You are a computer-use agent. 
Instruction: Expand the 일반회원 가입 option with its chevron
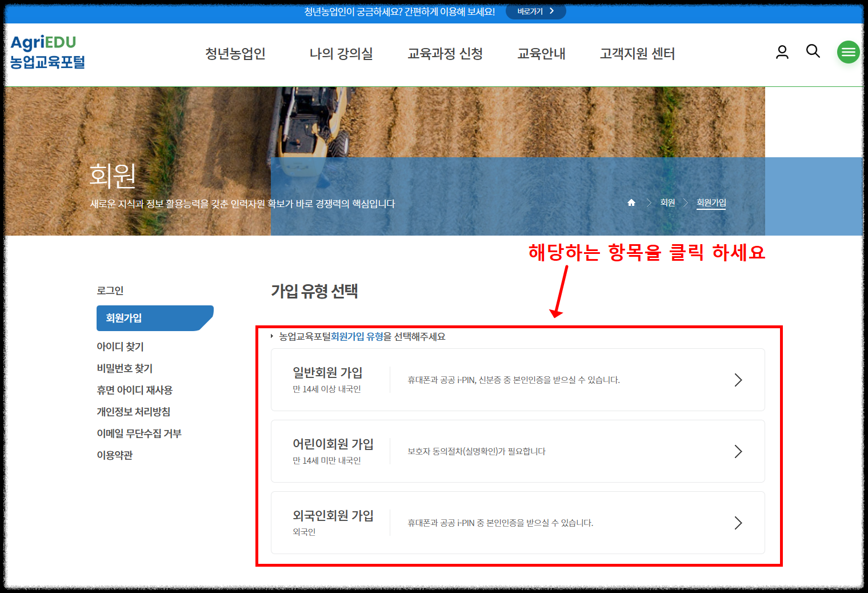[x=738, y=379]
